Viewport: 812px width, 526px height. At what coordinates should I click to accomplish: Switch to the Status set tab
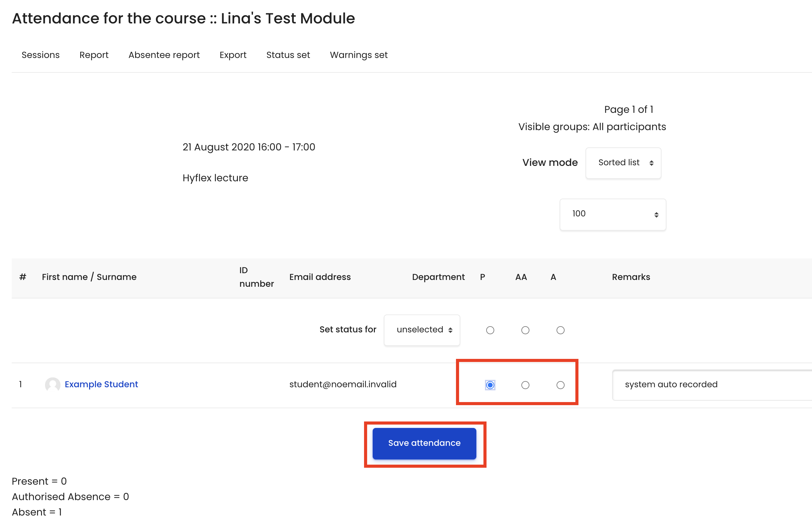tap(288, 55)
